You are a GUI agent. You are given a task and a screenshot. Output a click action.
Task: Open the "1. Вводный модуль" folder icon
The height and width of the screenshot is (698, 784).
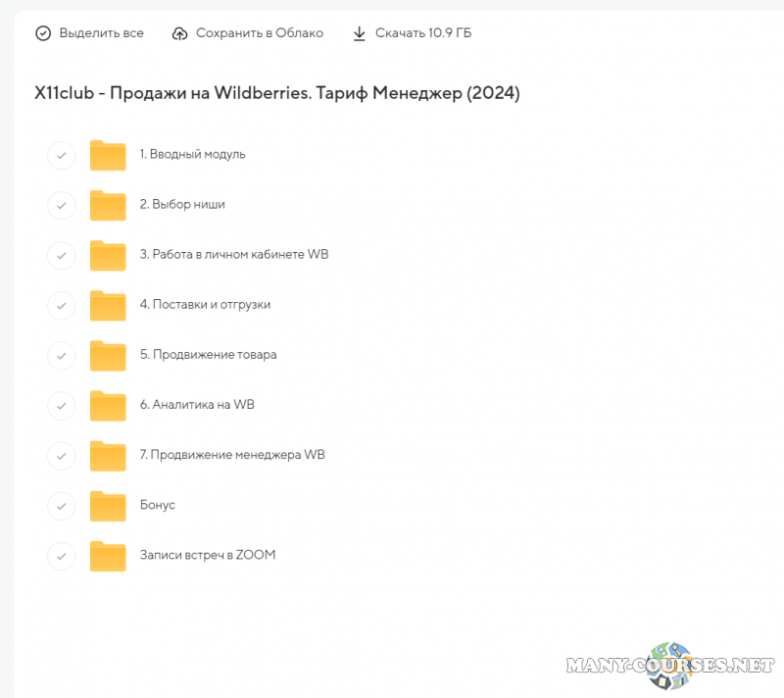pos(108,155)
